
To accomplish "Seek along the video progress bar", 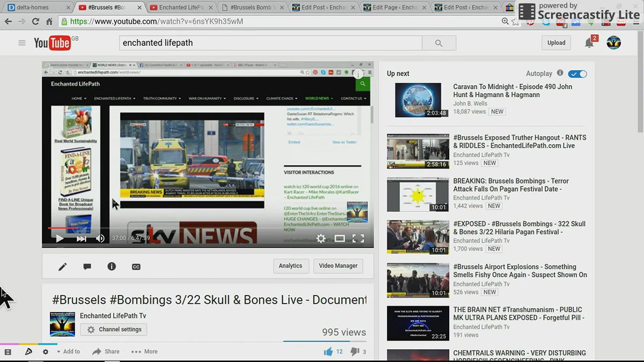I will [x=208, y=228].
